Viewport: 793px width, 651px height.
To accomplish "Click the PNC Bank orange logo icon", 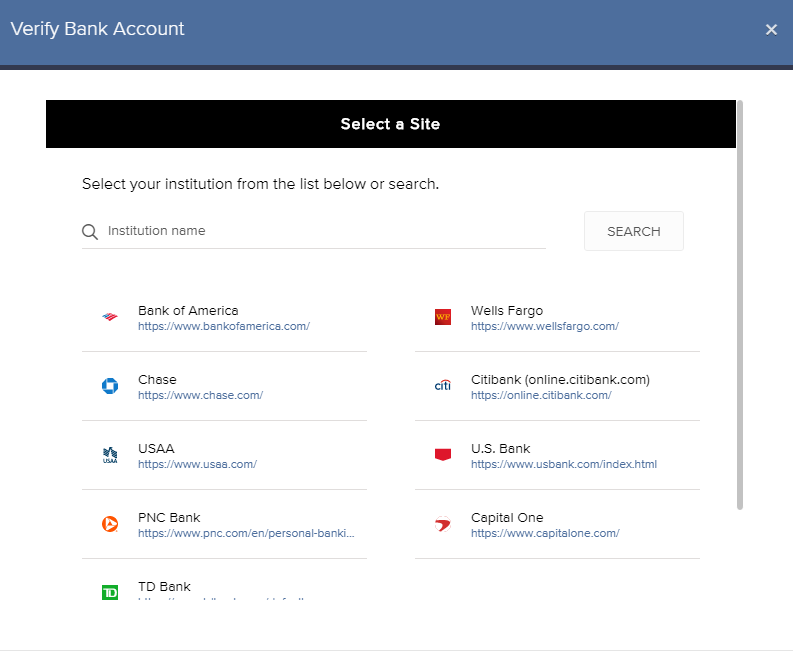I will tap(110, 524).
